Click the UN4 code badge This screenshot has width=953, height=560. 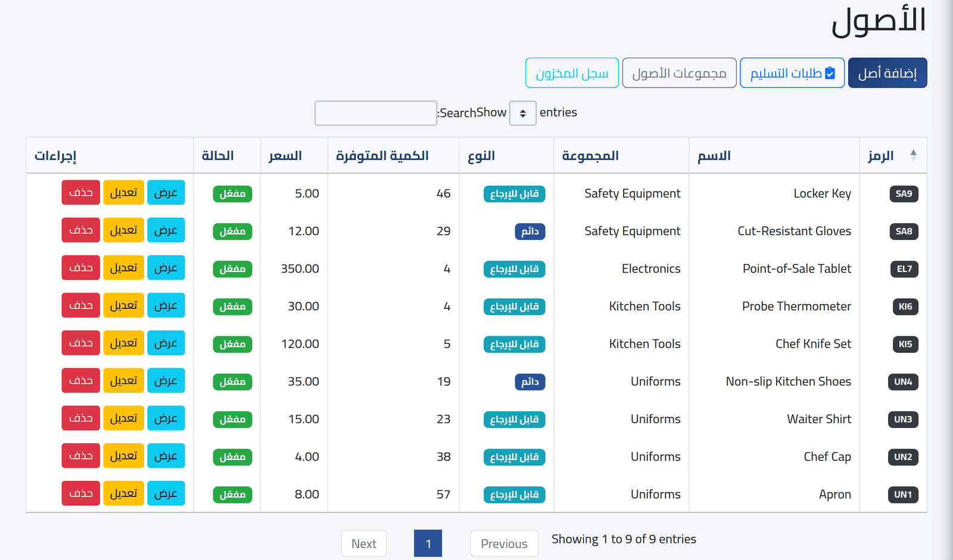click(903, 381)
